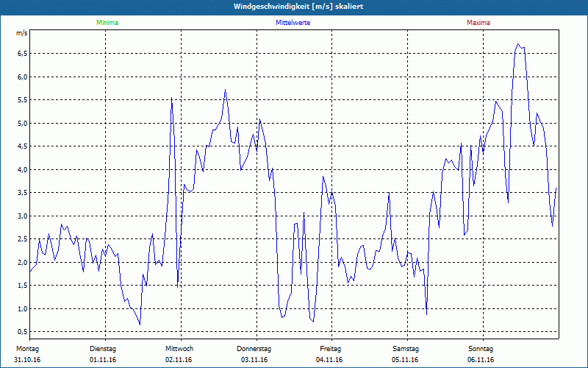
Task: Click the 1,5 y-axis value
Action: [x=23, y=286]
